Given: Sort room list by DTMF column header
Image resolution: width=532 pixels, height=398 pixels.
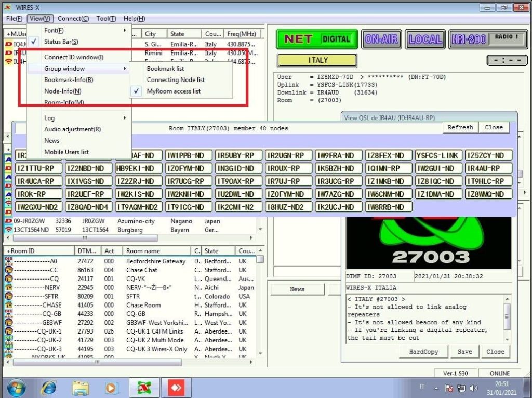Looking at the screenshot, I should (x=87, y=251).
